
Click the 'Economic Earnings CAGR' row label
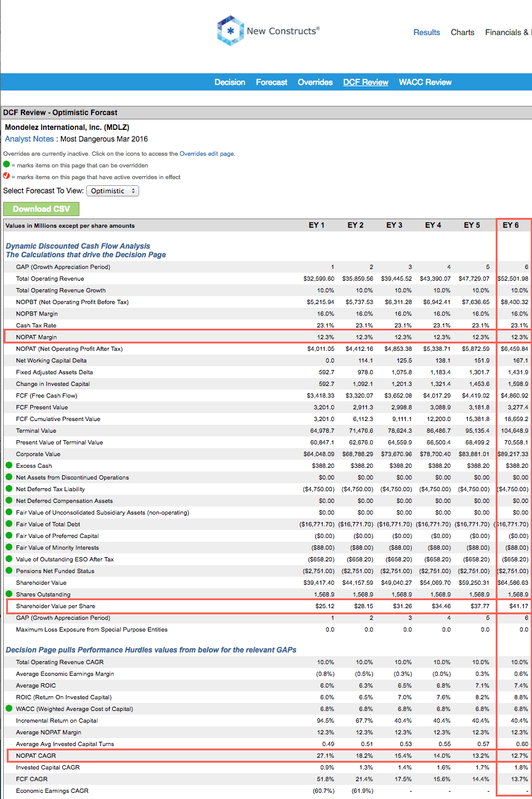point(52,791)
